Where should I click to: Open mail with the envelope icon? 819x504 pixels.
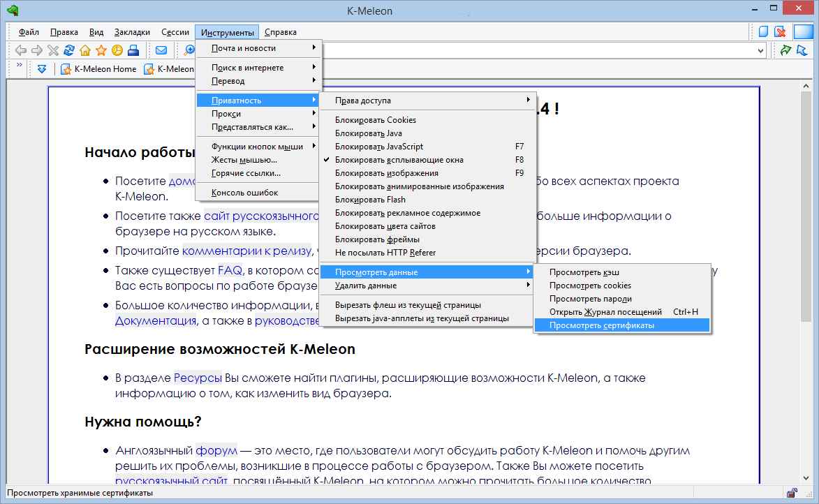(x=161, y=50)
